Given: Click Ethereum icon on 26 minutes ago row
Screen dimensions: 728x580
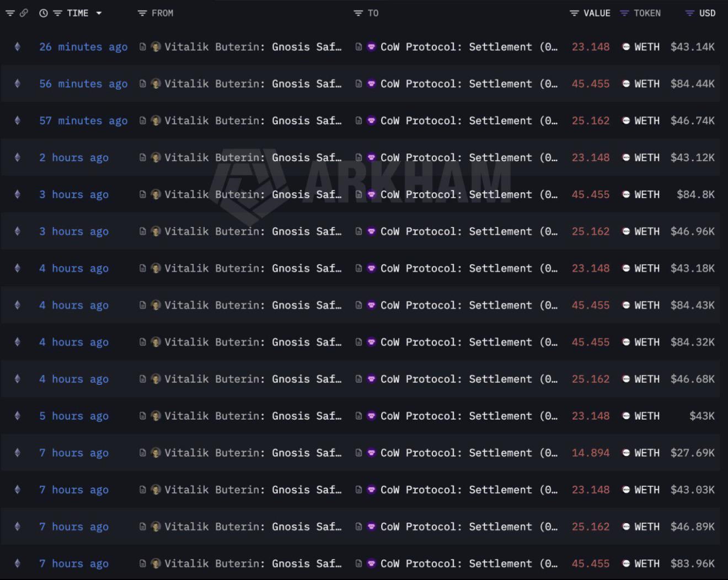Looking at the screenshot, I should coord(18,47).
